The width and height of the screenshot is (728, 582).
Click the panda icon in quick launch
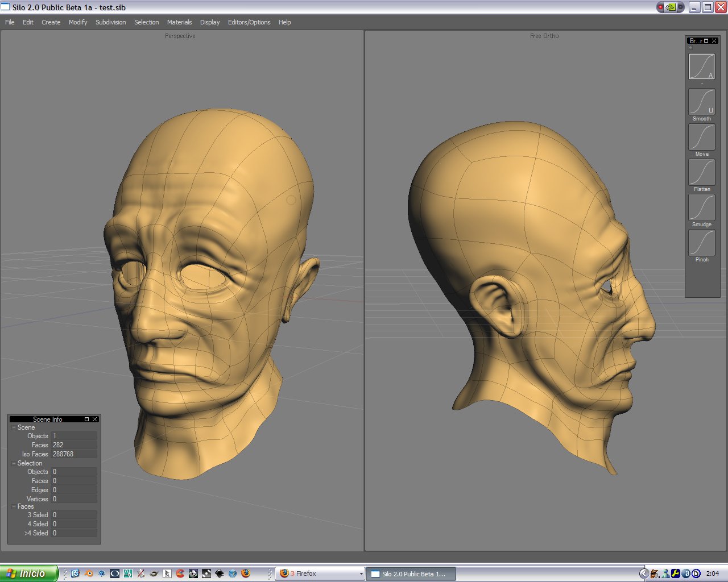193,573
